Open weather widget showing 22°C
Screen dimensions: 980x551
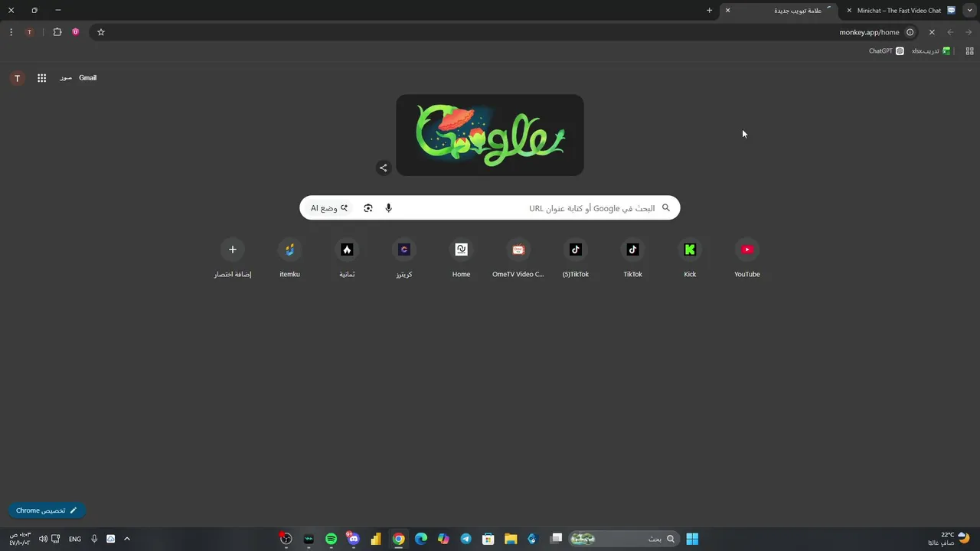coord(949,539)
